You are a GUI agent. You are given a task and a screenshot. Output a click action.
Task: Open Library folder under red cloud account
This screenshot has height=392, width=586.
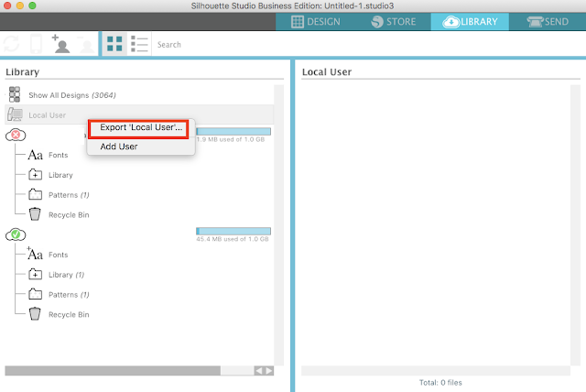(60, 175)
